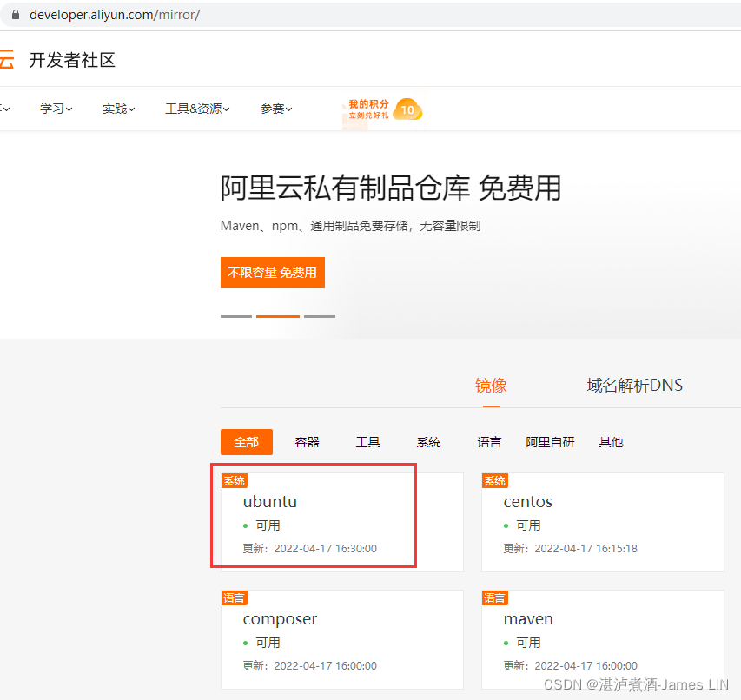Select the 工具 mirror filter
Viewport: 741px width, 700px height.
point(367,442)
